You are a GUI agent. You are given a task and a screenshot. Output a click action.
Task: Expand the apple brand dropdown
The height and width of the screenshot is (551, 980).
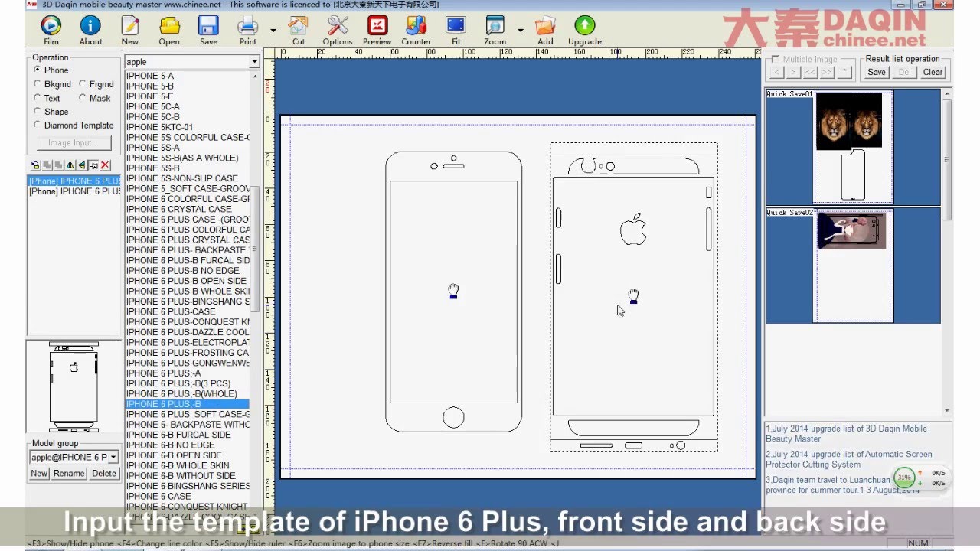[x=254, y=62]
